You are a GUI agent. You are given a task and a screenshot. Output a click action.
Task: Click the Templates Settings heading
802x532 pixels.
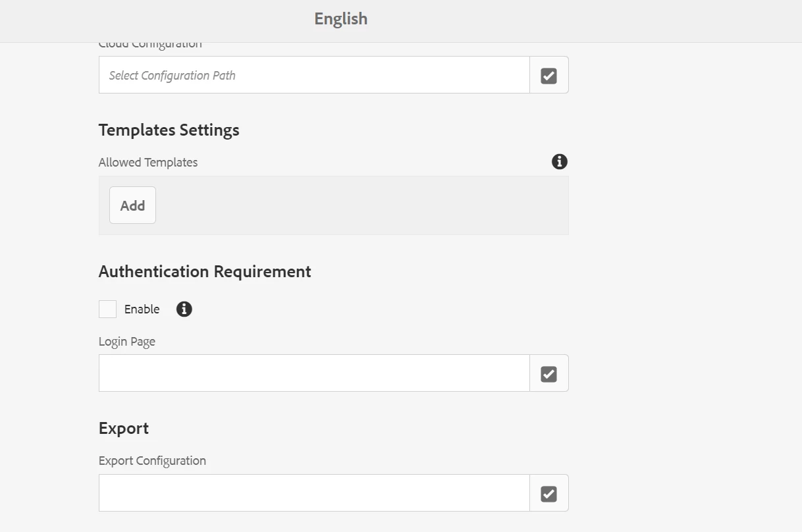[169, 130]
